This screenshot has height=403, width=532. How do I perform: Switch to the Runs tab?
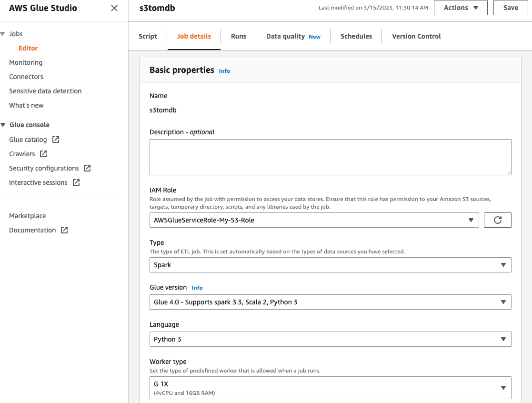tap(239, 36)
